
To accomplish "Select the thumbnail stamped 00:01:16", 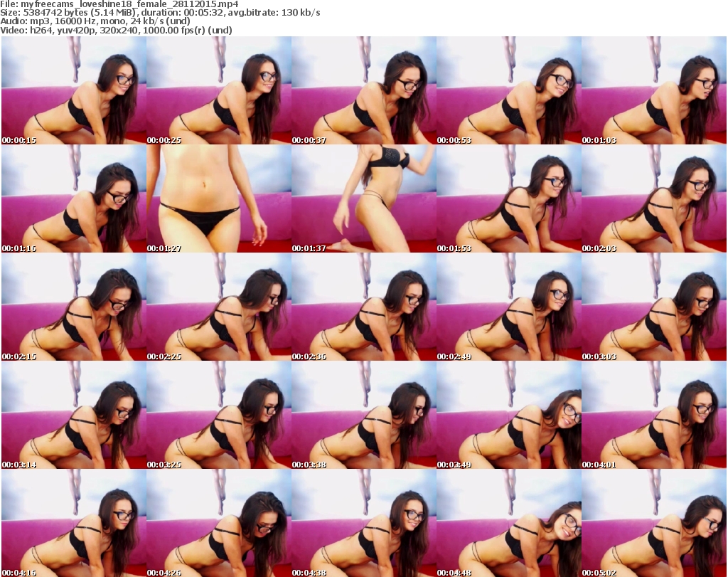I will pyautogui.click(x=74, y=198).
